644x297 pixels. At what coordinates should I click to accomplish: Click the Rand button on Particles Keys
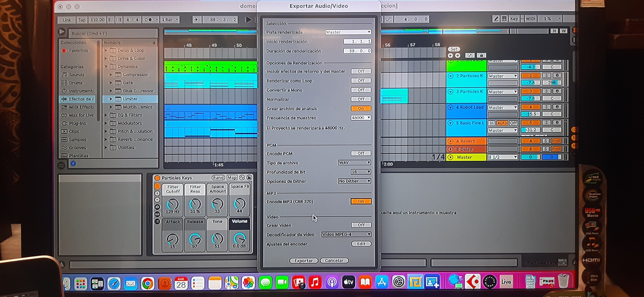[x=218, y=177]
